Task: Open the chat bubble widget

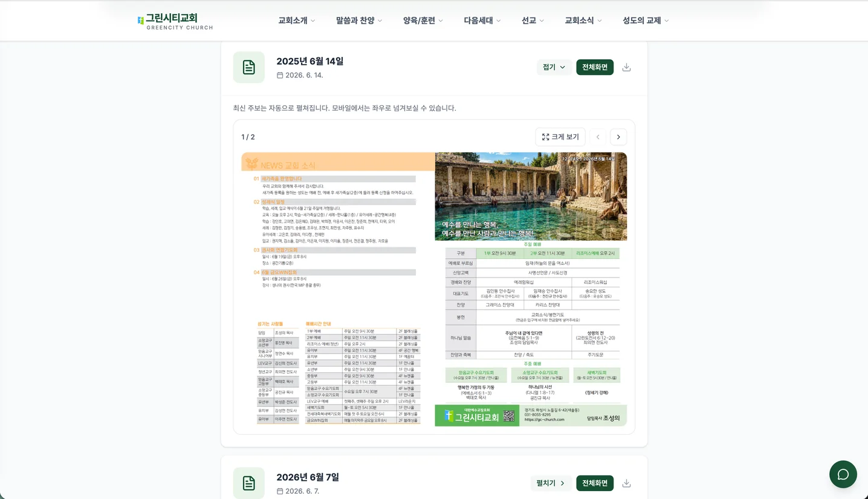Action: [x=843, y=474]
